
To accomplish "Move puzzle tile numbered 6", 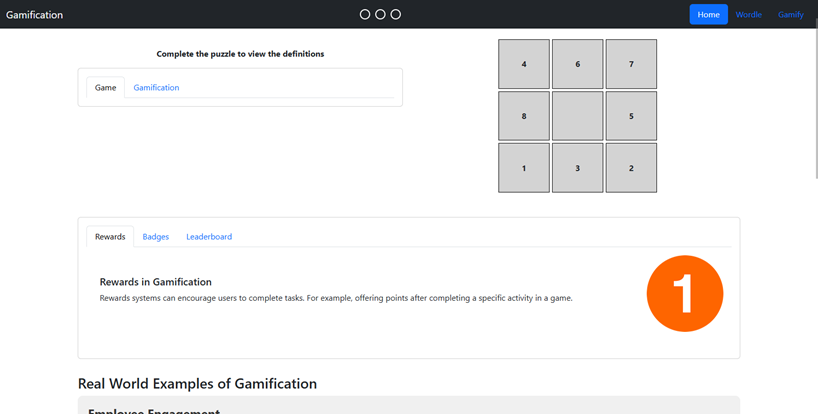I will click(x=578, y=64).
